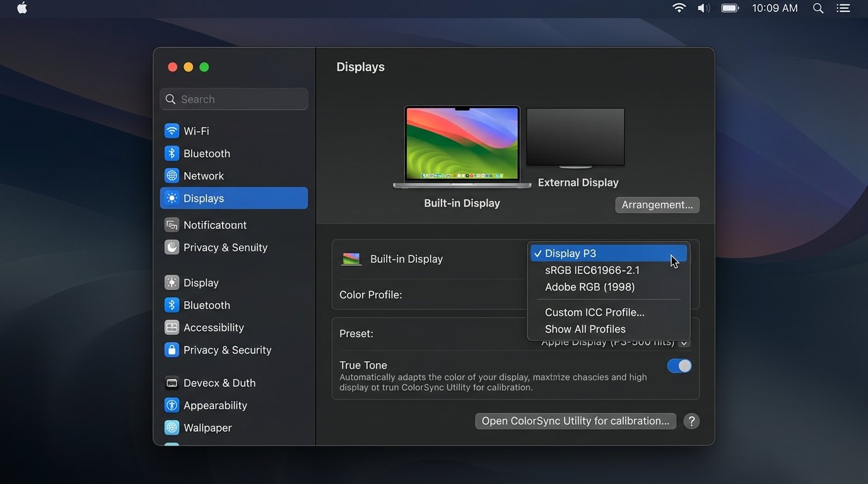Click the Built-in Display row wallpaper icon
This screenshot has height=484, width=868.
pyautogui.click(x=351, y=259)
